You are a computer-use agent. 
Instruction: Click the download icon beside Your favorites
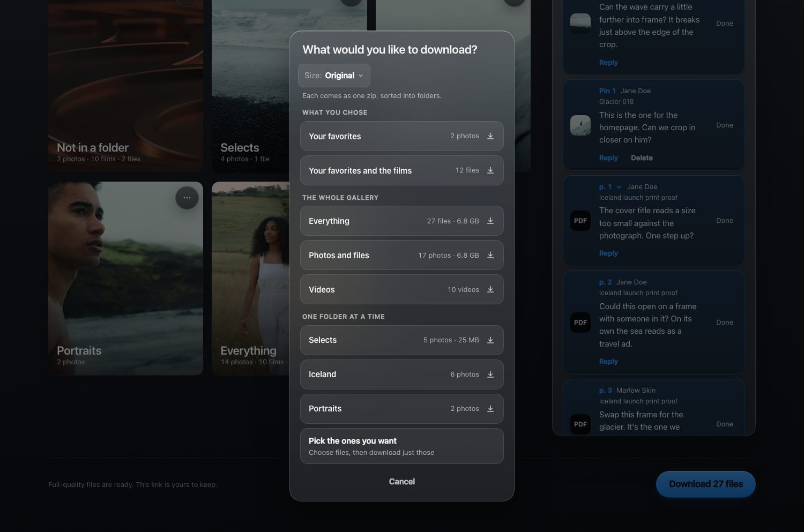point(490,136)
